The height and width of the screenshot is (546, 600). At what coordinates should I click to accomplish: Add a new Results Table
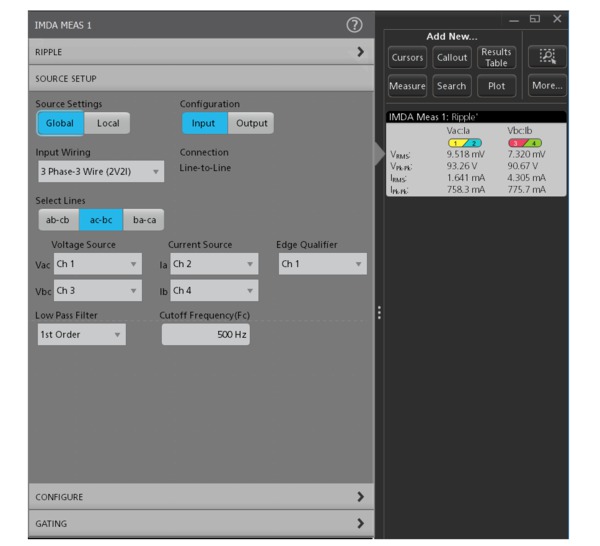pos(496,57)
